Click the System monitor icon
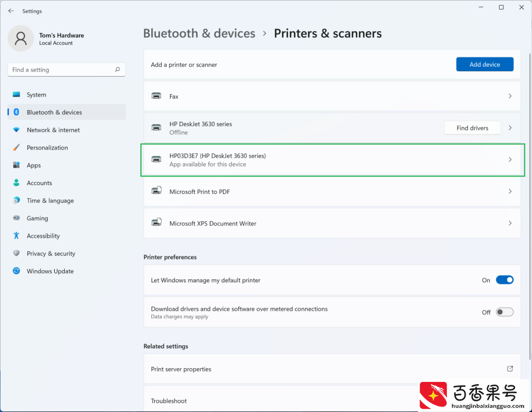The height and width of the screenshot is (412, 532). point(16,95)
